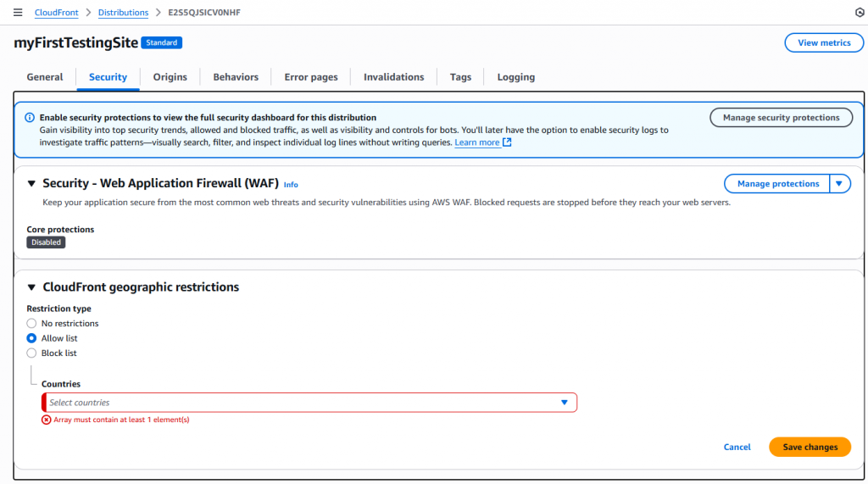The height and width of the screenshot is (484, 868).
Task: Click the red error icon under Countries
Action: click(x=47, y=420)
